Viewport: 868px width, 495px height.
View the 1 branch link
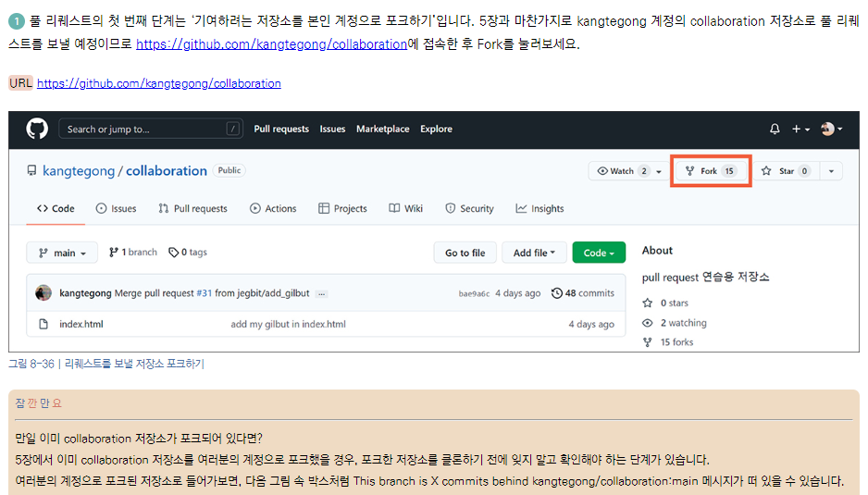pos(133,253)
